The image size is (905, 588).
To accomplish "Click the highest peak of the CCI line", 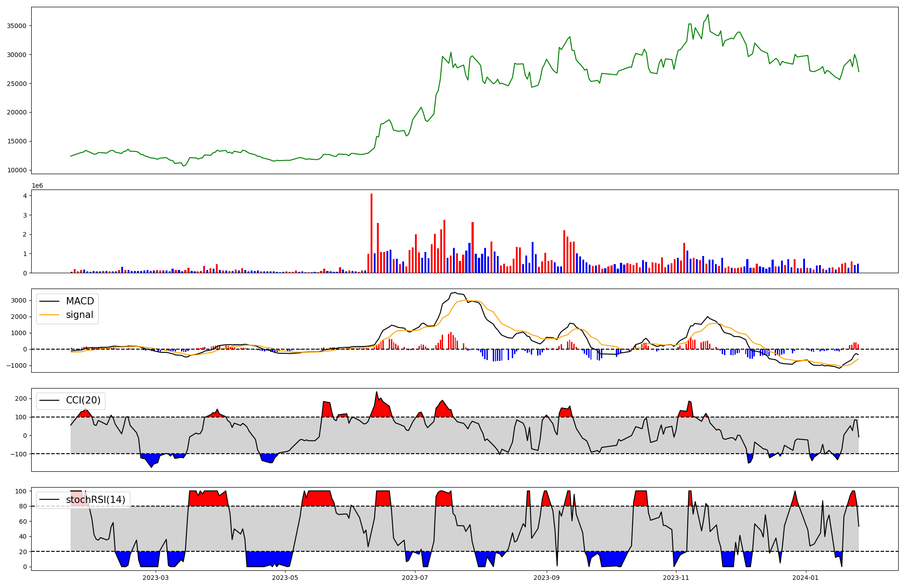I will coord(376,392).
